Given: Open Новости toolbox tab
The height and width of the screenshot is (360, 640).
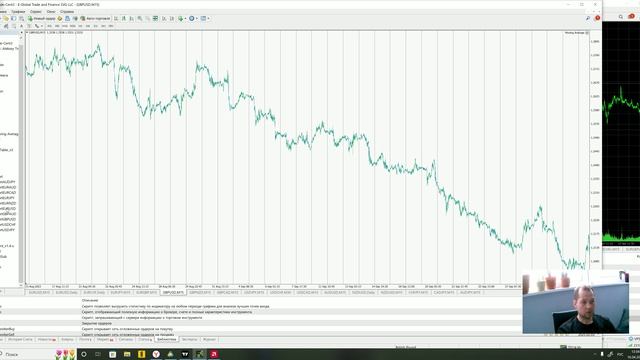Looking at the screenshot, I should pos(46,339).
